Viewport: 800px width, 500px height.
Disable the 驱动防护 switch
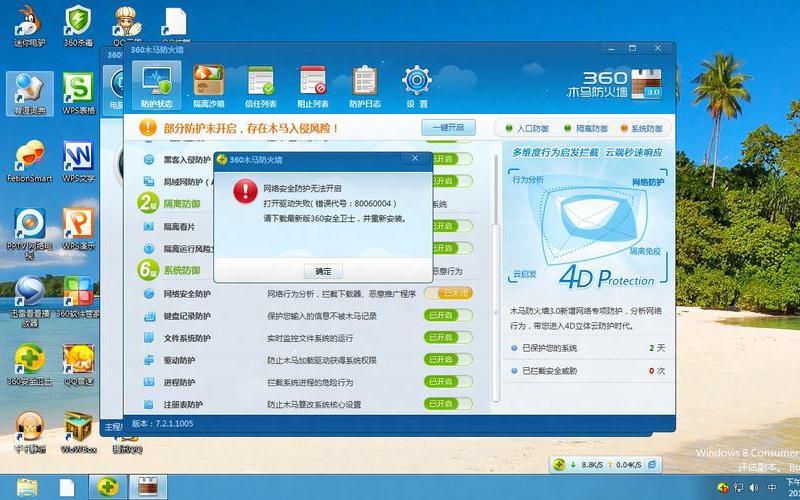(x=448, y=359)
